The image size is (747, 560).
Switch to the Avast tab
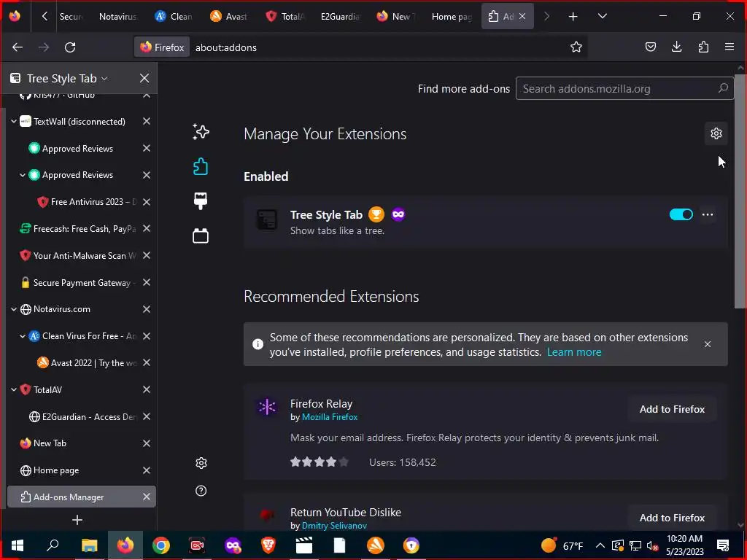point(228,17)
